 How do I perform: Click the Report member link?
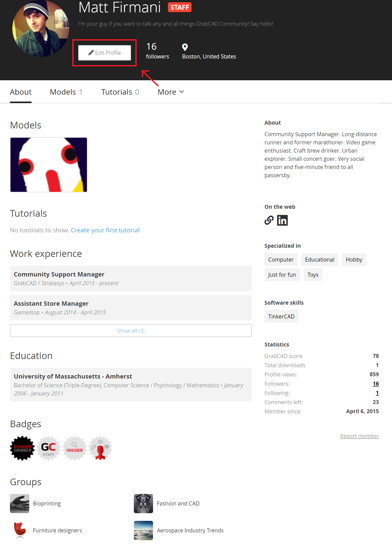point(359,436)
